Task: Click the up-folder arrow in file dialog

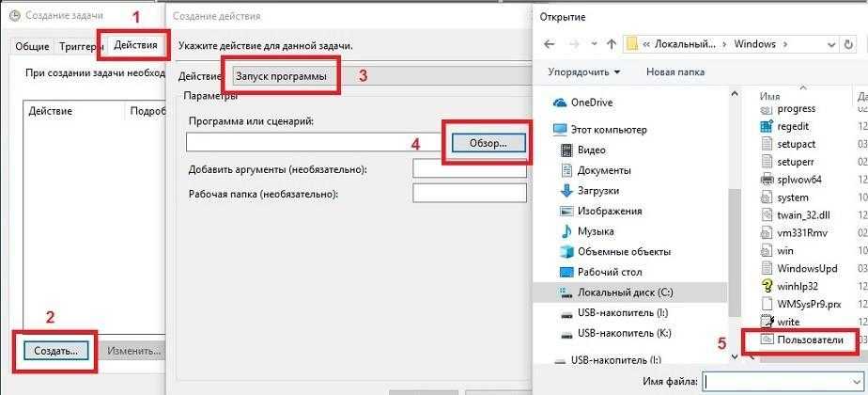Action: pyautogui.click(x=611, y=43)
